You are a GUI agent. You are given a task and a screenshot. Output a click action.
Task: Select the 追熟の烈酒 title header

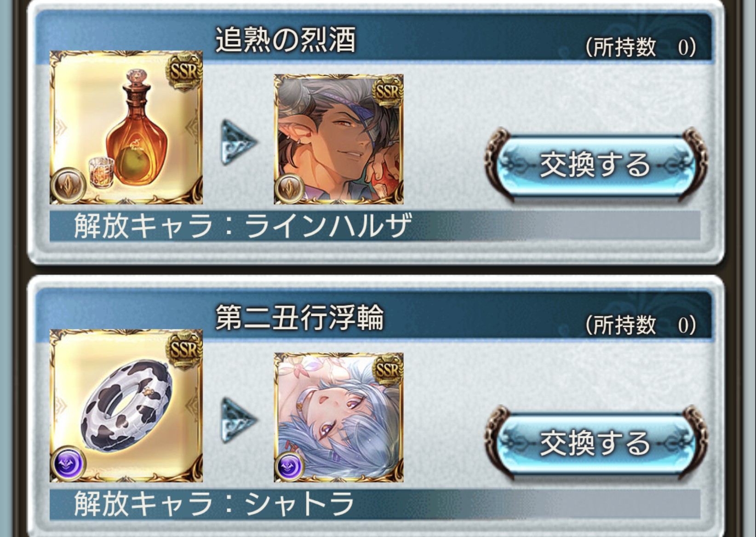pos(286,39)
